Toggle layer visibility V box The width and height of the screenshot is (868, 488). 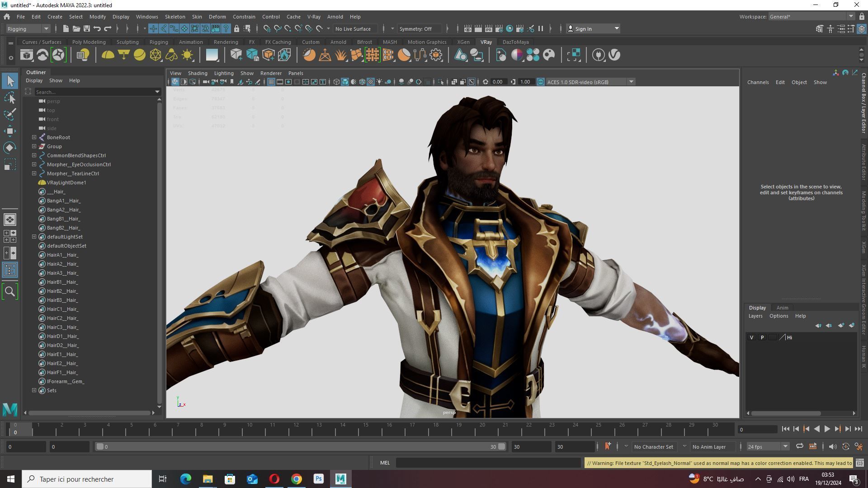pos(751,338)
